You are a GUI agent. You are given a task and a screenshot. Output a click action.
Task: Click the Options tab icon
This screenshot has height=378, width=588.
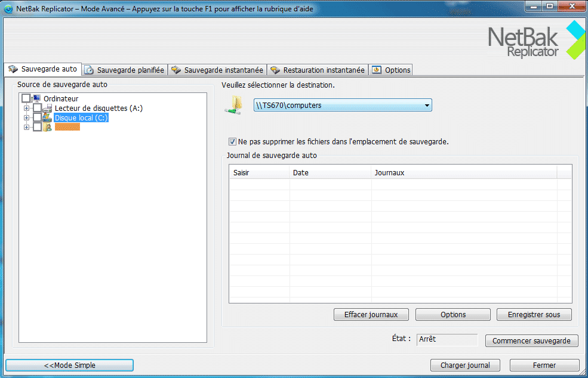point(377,70)
